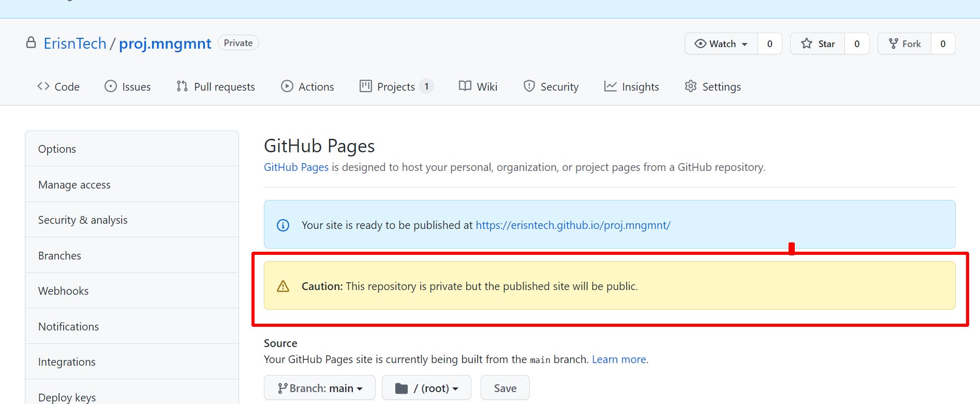
Task: Open Webhooks settings in sidebar
Action: pos(132,291)
